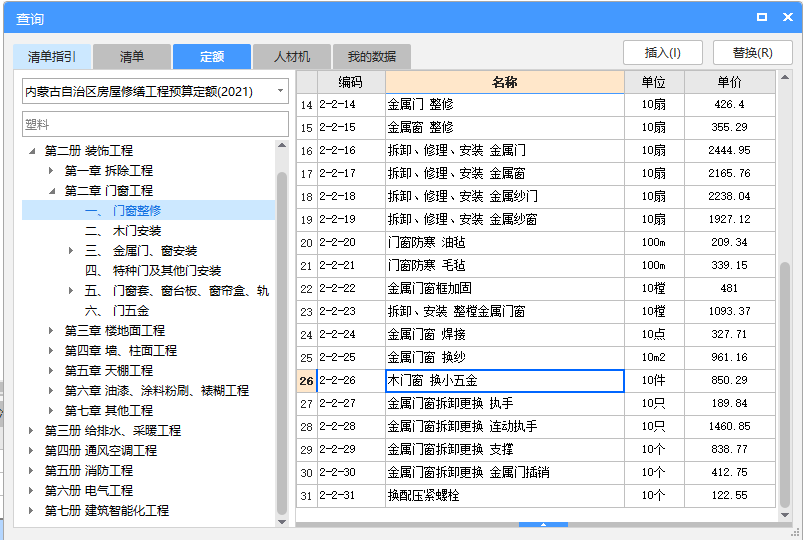Expand 第三章 楼地面工程 arrow
This screenshot has width=803, height=540.
[51, 330]
